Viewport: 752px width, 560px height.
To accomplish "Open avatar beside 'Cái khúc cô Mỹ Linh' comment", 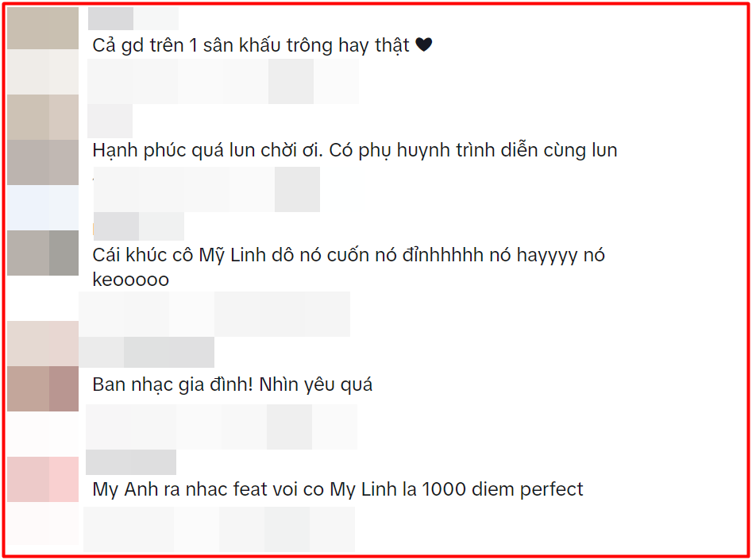I will [x=43, y=253].
